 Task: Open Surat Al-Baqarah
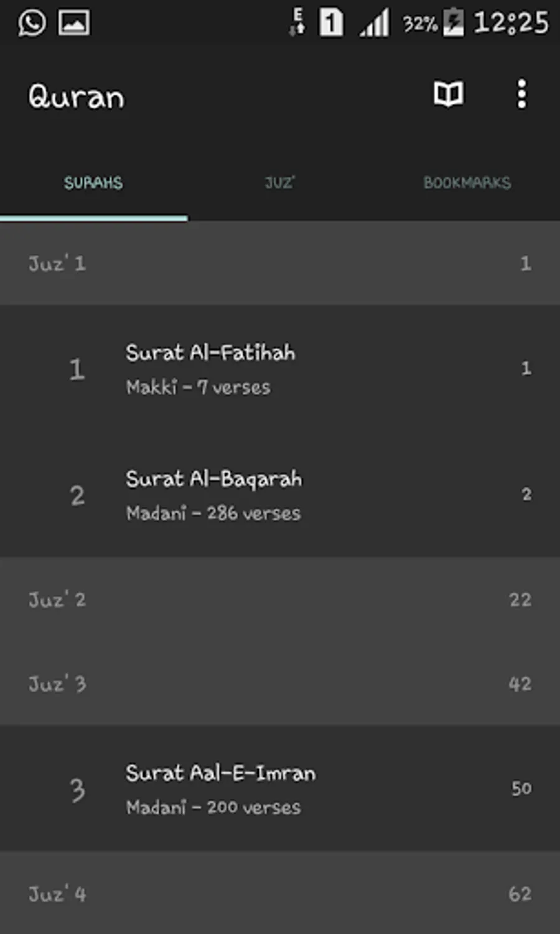(280, 494)
